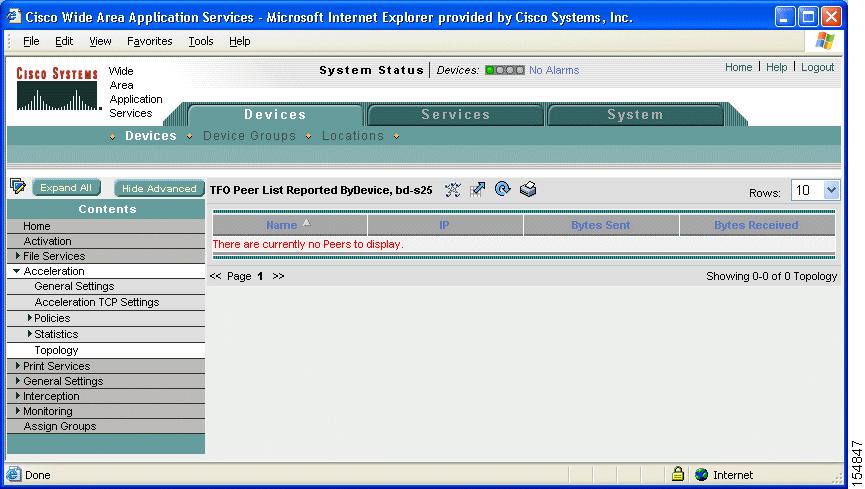Expand the Statistics subsection
Viewport: 865px width, 489px height.
click(29, 333)
